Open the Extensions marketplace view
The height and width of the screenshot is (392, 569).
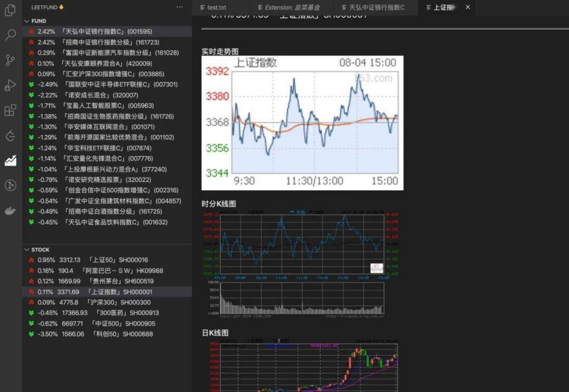pyautogui.click(x=10, y=110)
